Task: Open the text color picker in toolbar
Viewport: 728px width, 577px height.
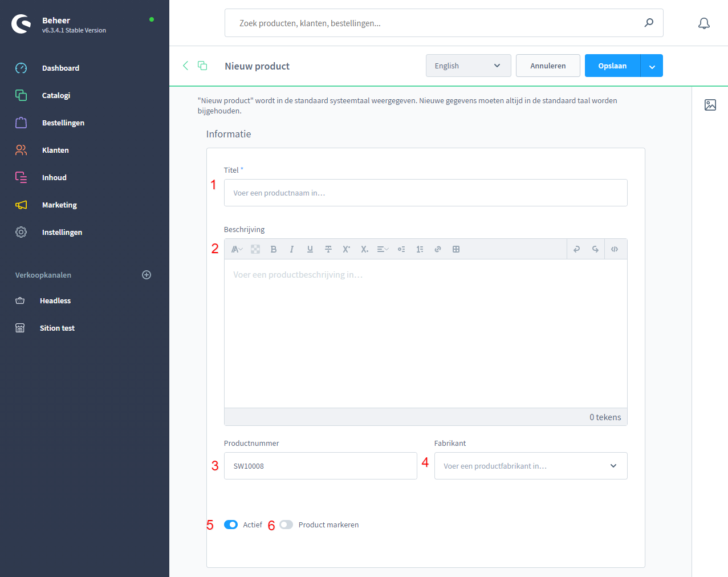Action: 255,249
